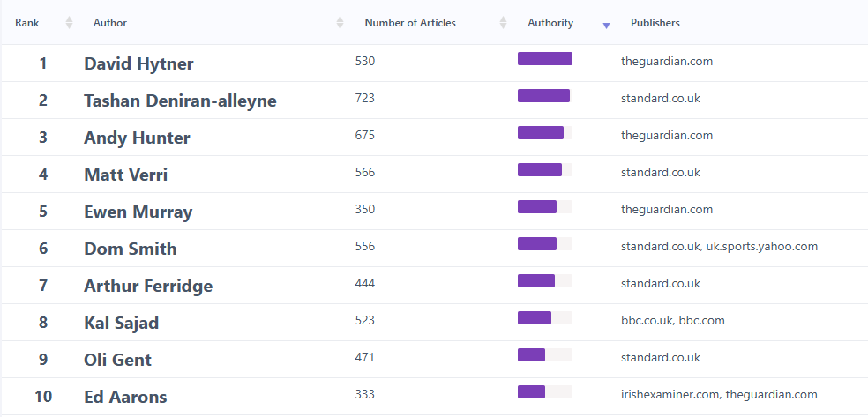Click the Authority column header label
The image size is (868, 417).
(550, 23)
